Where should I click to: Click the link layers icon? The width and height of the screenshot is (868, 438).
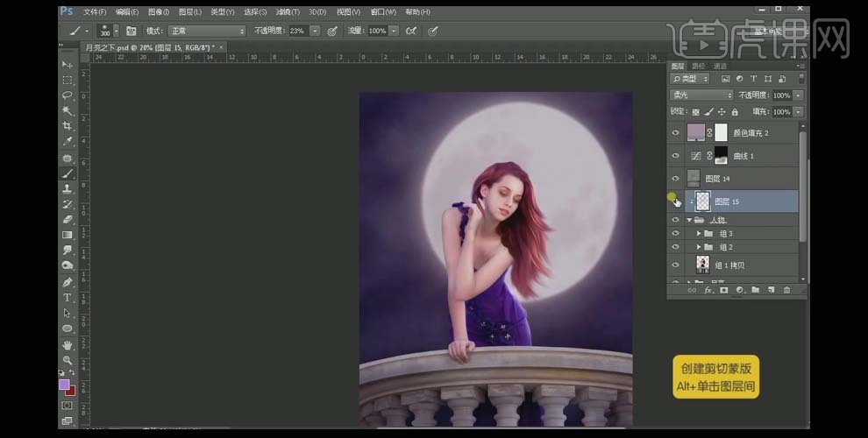click(x=692, y=290)
